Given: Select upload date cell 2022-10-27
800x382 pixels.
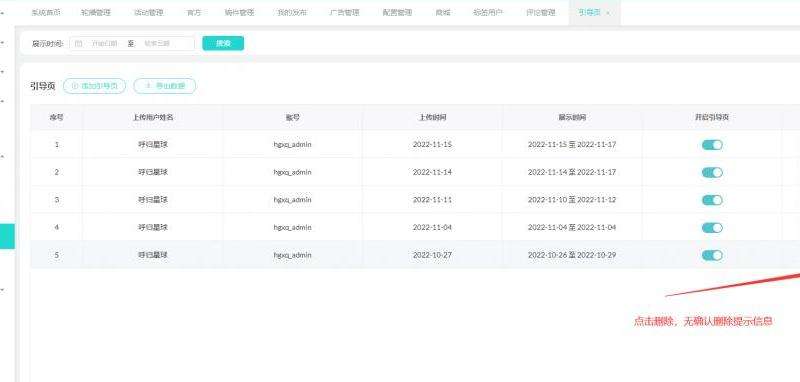Looking at the screenshot, I should pyautogui.click(x=433, y=255).
